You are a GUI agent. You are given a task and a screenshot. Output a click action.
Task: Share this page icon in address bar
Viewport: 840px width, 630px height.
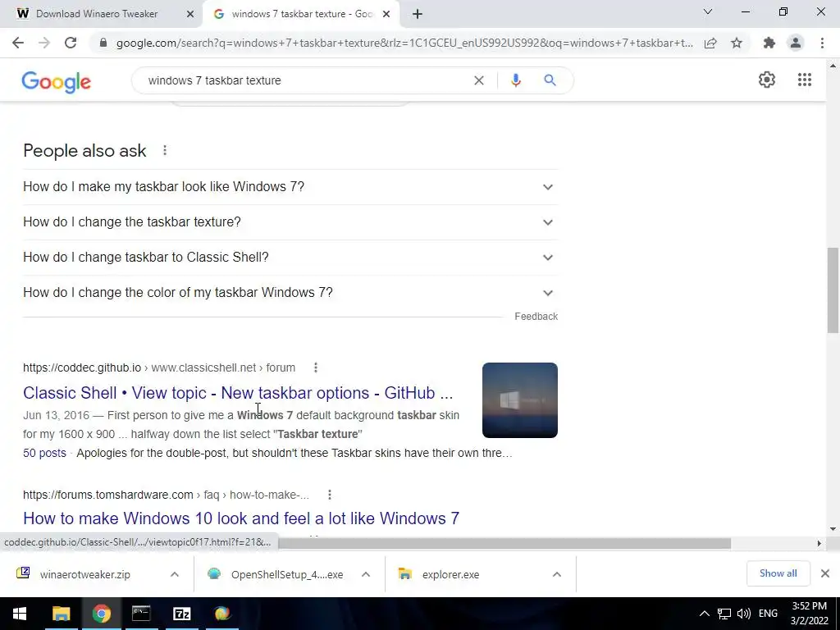pyautogui.click(x=710, y=43)
